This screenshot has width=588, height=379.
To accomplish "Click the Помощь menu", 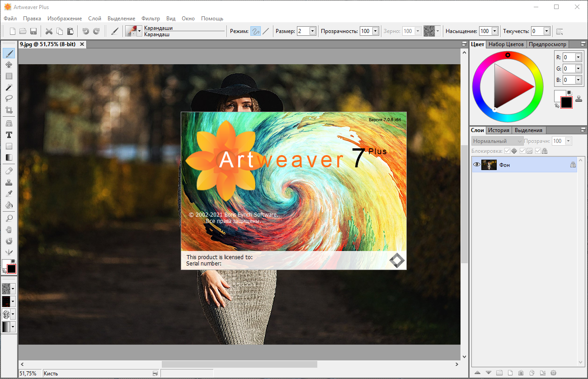I will click(x=212, y=19).
